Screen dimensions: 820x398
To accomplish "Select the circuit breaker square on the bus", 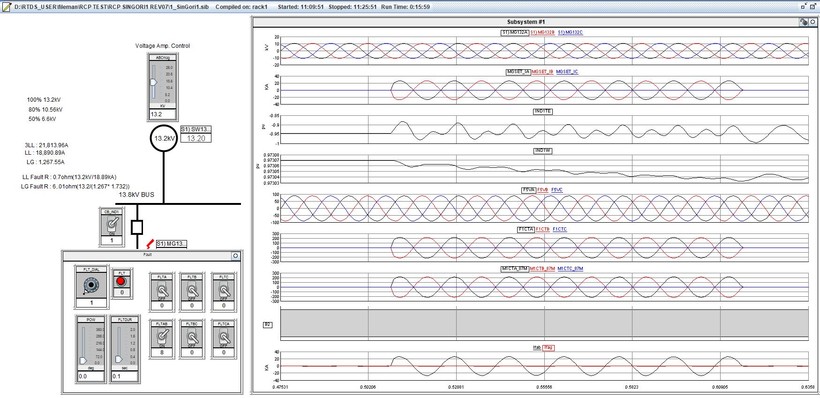I will point(137,227).
